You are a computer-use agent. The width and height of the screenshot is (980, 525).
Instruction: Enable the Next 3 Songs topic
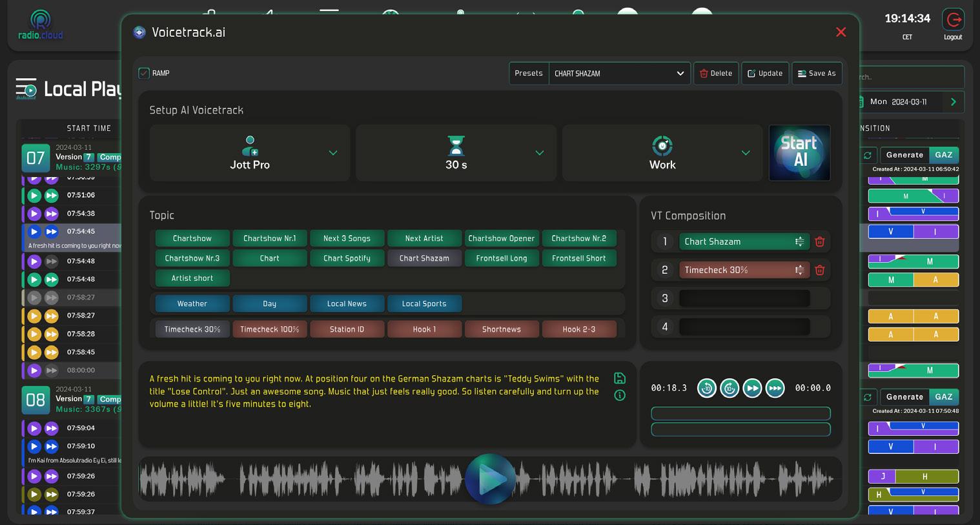click(x=347, y=238)
